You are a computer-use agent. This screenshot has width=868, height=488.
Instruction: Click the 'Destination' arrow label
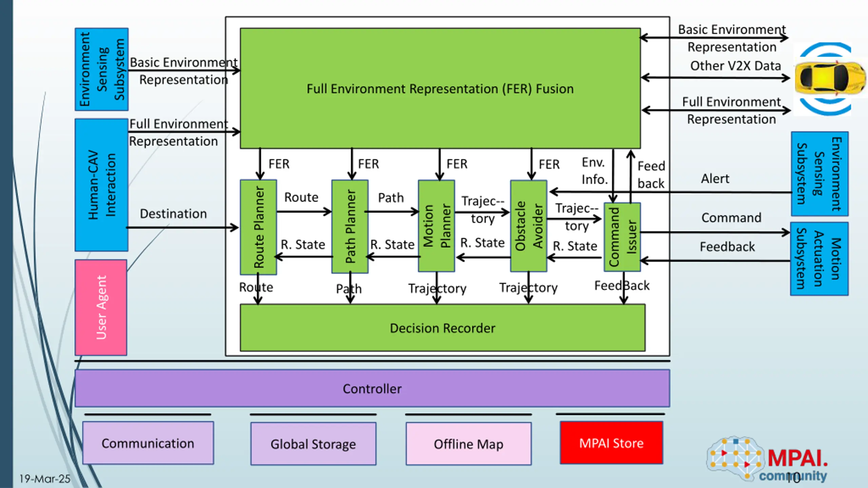tap(173, 213)
